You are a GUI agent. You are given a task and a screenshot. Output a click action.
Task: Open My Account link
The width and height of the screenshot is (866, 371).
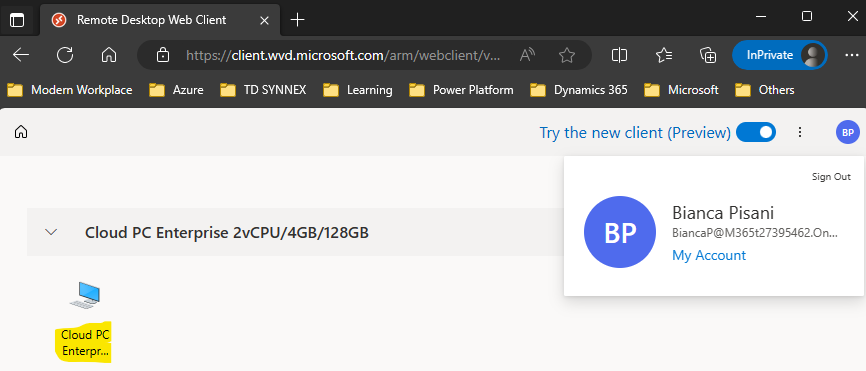(x=709, y=255)
